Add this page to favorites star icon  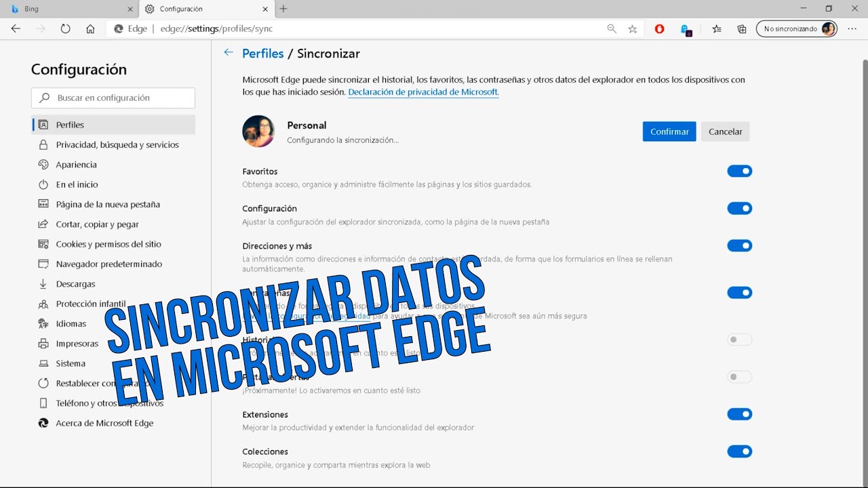[x=633, y=29]
